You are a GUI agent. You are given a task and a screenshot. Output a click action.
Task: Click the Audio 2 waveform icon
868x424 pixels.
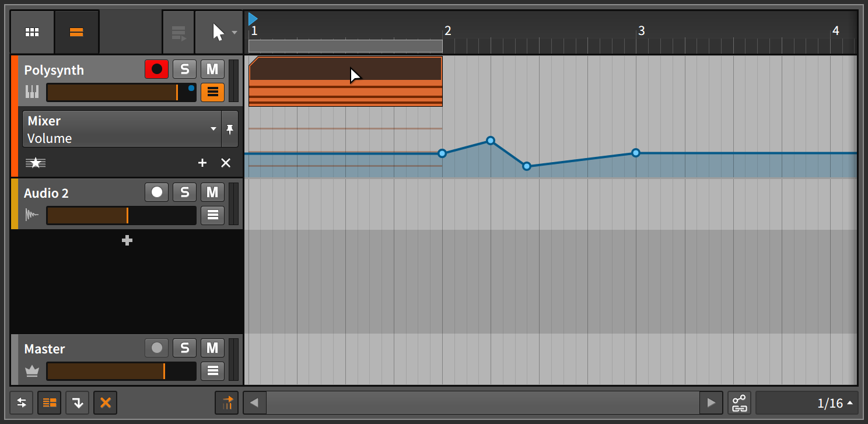pos(32,215)
